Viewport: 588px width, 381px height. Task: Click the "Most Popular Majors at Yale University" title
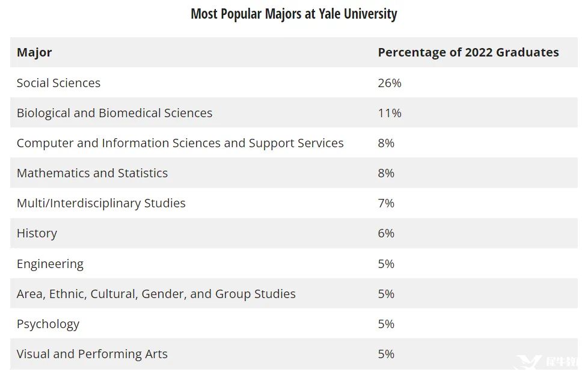tap(293, 13)
